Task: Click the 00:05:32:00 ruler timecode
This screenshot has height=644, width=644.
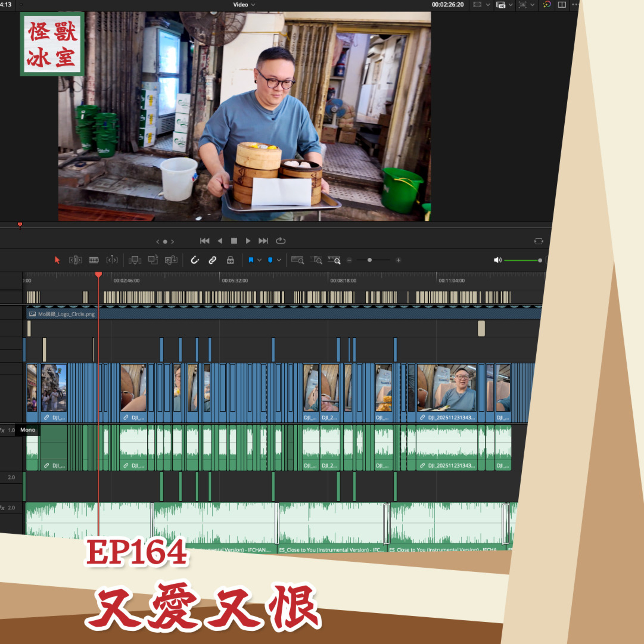Action: click(235, 281)
